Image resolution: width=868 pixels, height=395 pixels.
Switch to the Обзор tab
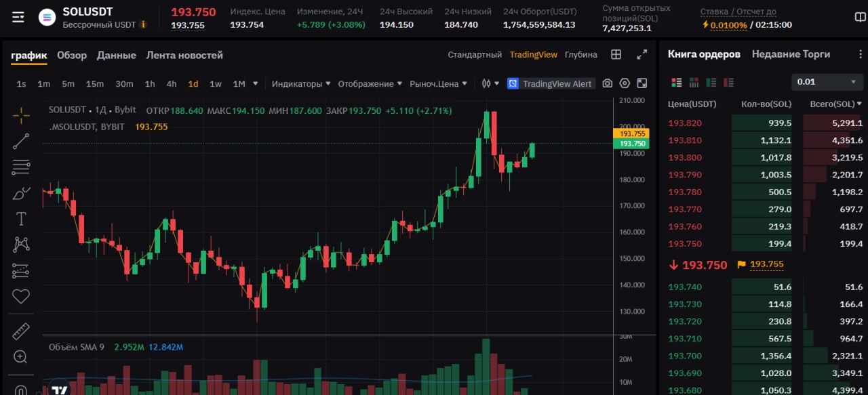pos(72,56)
